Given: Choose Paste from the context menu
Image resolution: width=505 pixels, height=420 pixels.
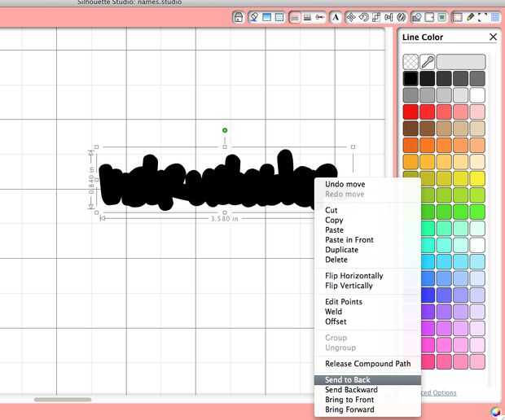Looking at the screenshot, I should click(334, 230).
